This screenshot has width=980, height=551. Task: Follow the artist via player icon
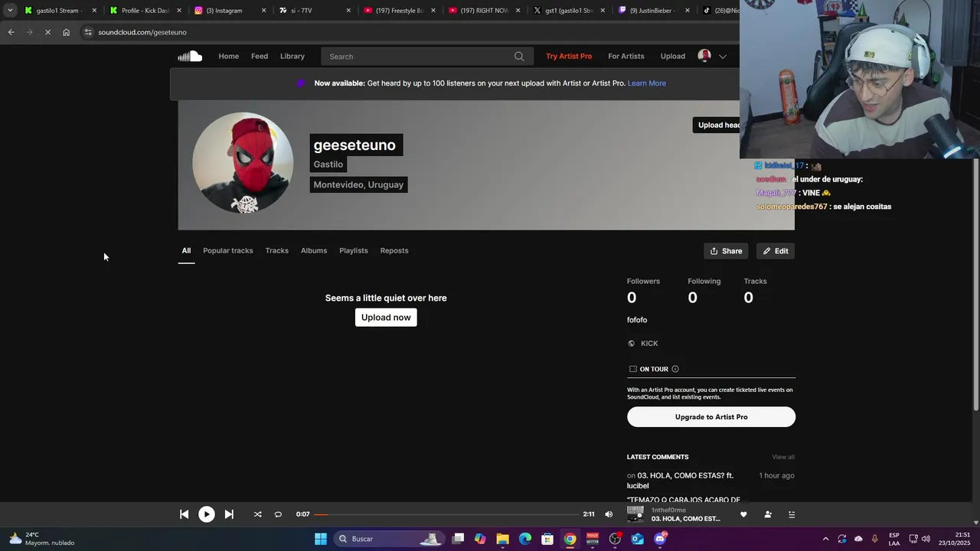tap(768, 514)
